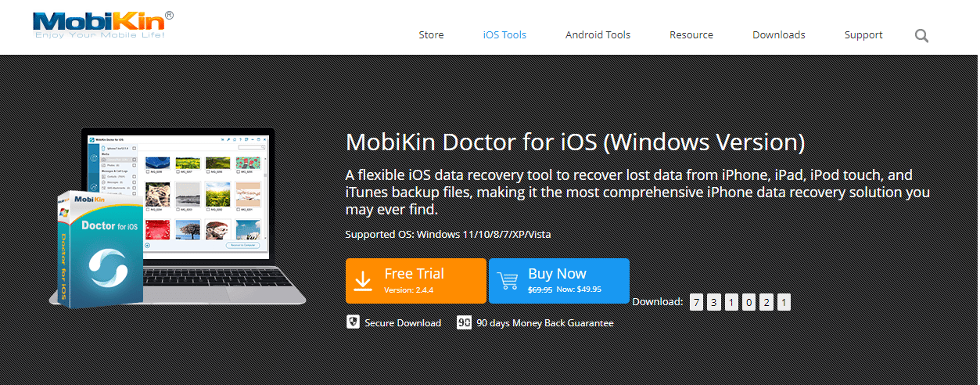Click the shopping cart icon on Buy Now

tap(508, 281)
